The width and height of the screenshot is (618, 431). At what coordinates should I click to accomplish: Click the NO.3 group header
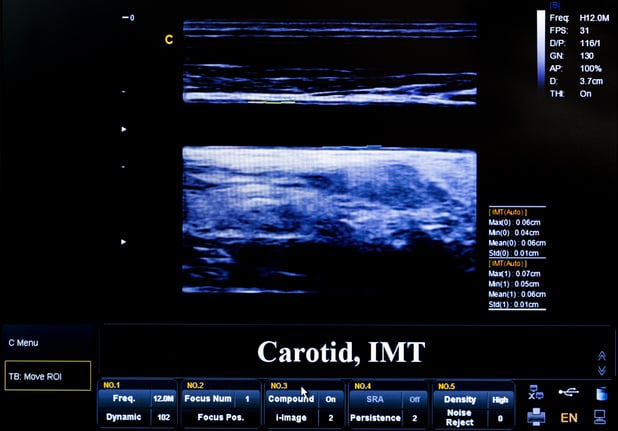(x=279, y=386)
